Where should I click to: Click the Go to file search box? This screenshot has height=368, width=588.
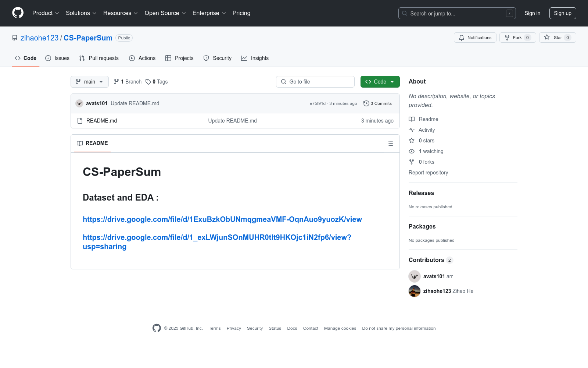click(x=315, y=82)
